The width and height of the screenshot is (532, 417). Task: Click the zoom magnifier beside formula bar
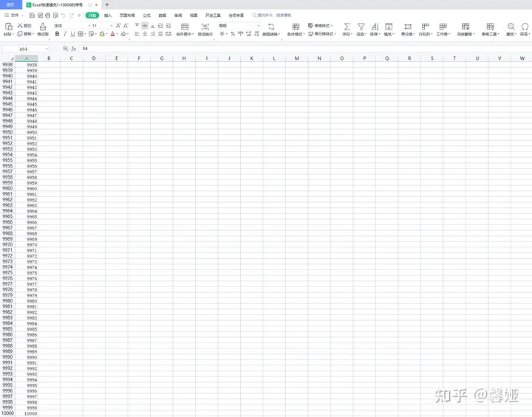(66, 49)
